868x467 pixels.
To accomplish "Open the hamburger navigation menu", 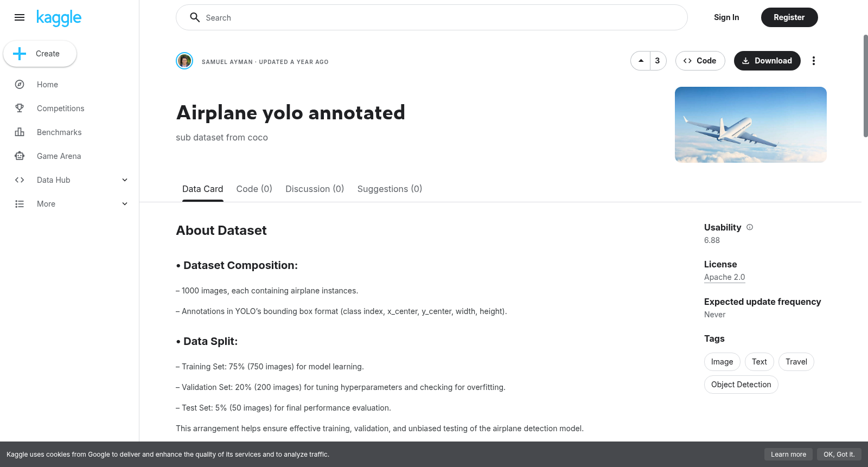I will (20, 17).
